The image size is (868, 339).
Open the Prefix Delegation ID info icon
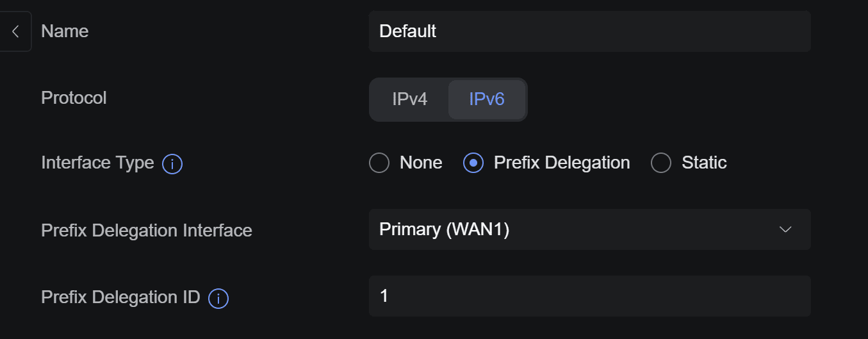point(218,299)
